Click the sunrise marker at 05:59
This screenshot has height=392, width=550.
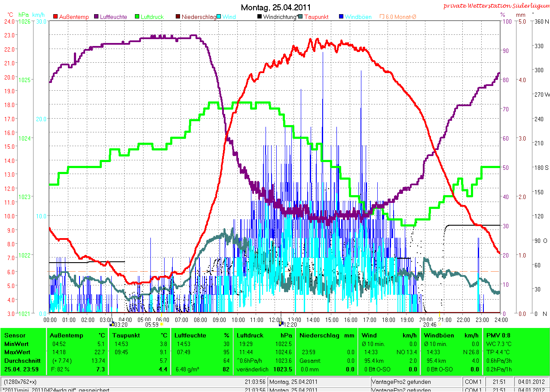[162, 324]
